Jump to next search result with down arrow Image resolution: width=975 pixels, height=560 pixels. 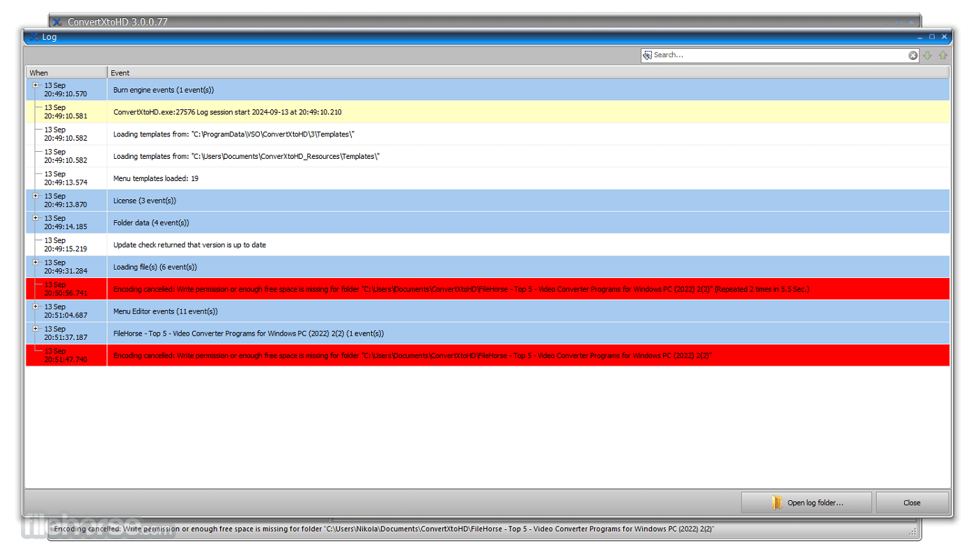pos(928,55)
